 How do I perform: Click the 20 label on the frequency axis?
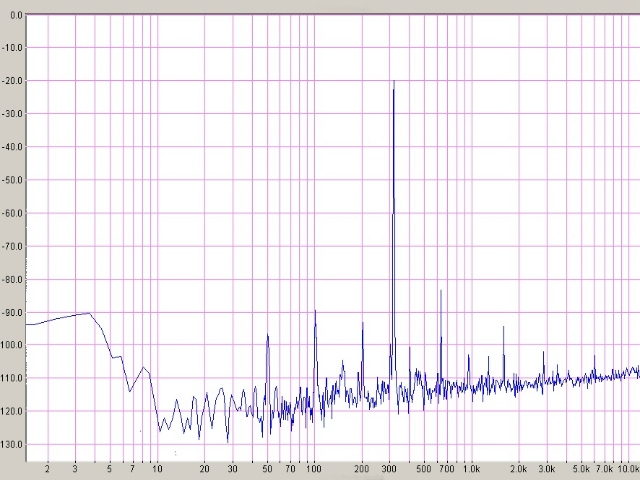click(x=204, y=468)
